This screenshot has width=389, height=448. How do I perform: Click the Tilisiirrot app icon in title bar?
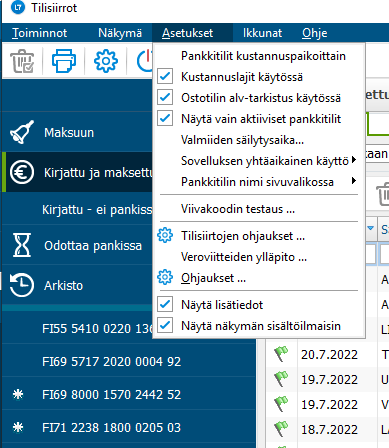tap(18, 7)
